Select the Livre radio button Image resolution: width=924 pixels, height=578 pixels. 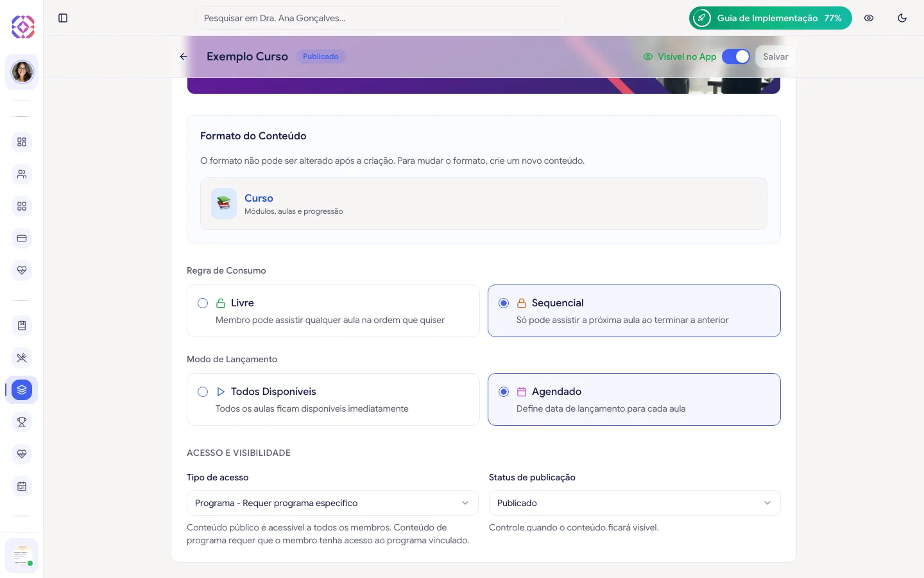tap(203, 303)
